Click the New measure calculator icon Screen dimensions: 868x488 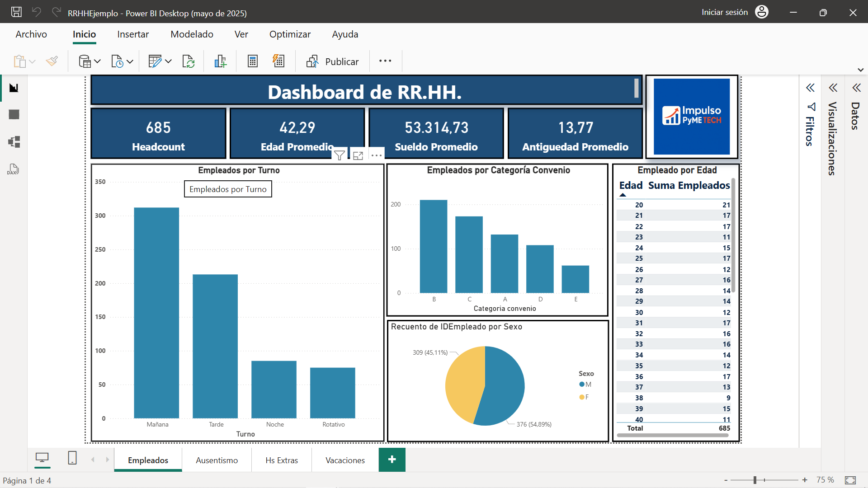(x=253, y=61)
